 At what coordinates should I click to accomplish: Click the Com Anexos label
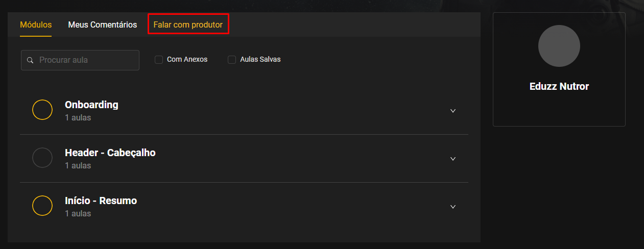point(187,59)
